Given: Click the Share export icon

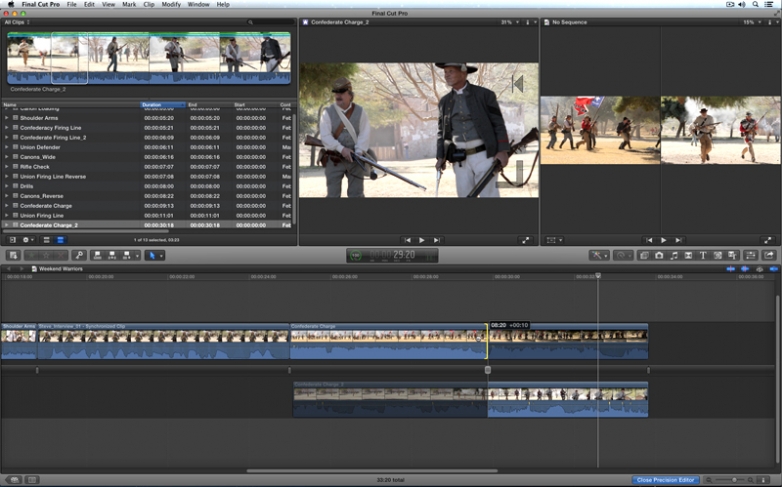Looking at the screenshot, I should [768, 255].
